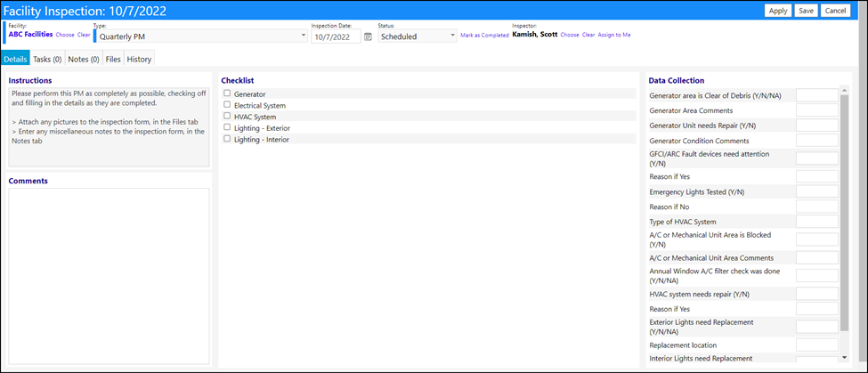Screen dimensions: 868x373
Task: Click the Replacement location field
Action: tap(817, 345)
